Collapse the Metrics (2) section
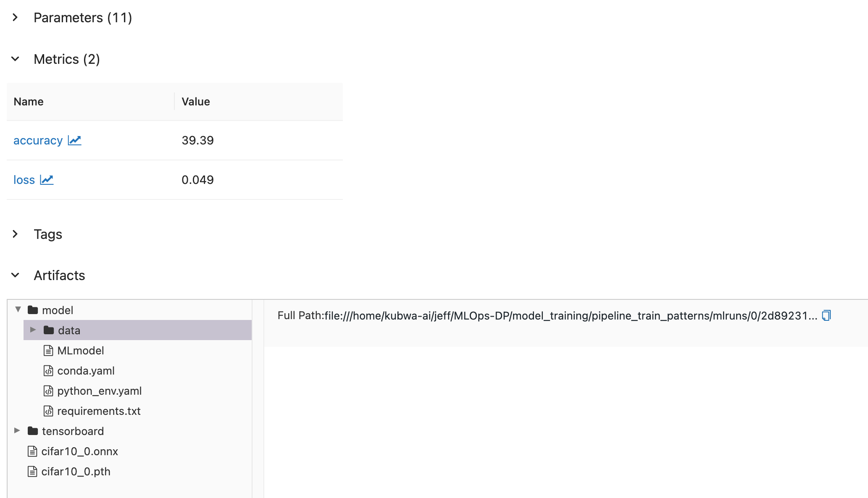 click(15, 59)
